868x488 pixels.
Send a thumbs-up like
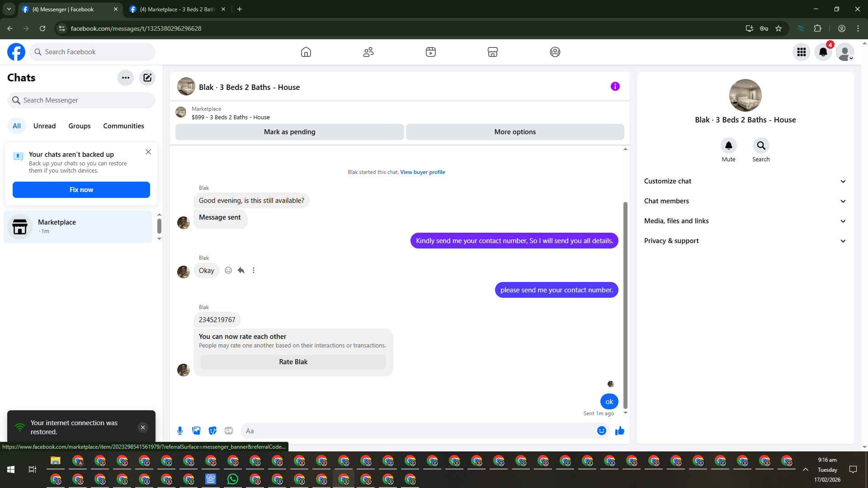[620, 431]
